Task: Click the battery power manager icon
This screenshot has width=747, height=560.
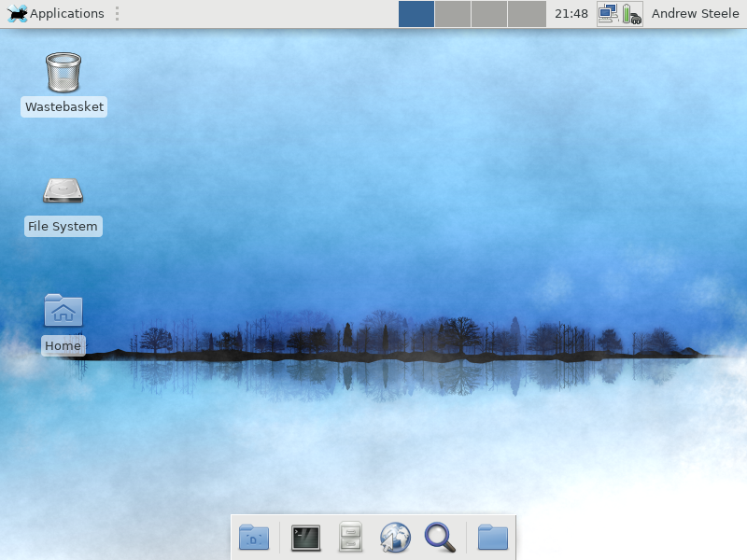Action: 632,14
